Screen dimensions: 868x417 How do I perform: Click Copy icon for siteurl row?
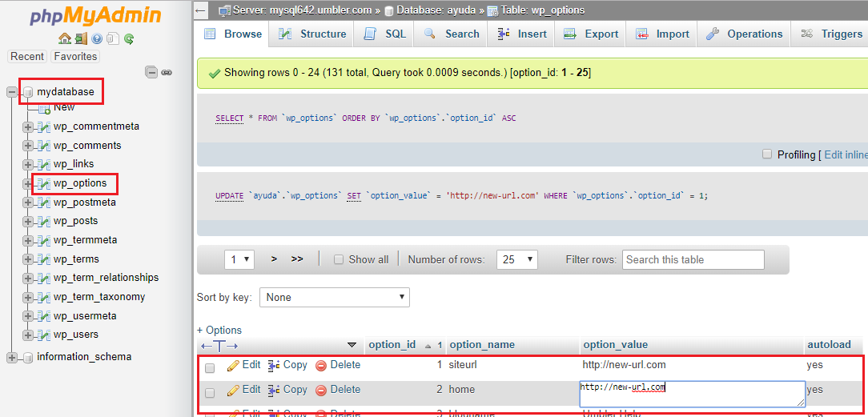click(274, 365)
